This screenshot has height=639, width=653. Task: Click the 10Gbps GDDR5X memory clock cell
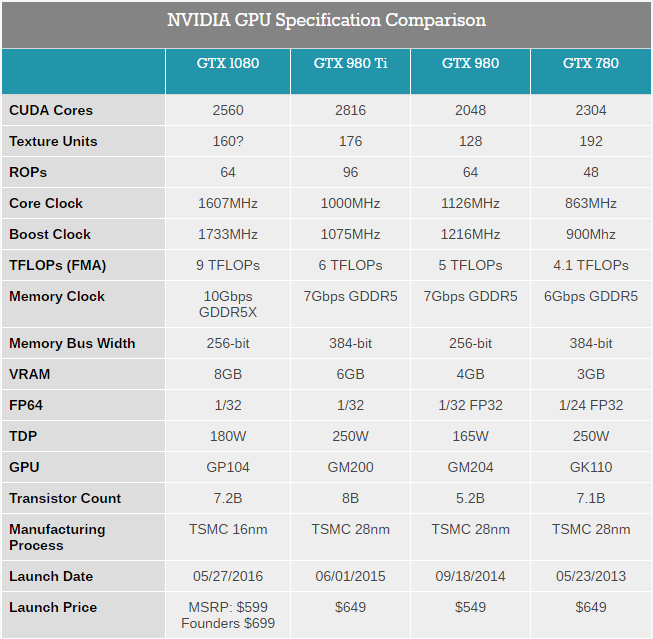pos(228,304)
